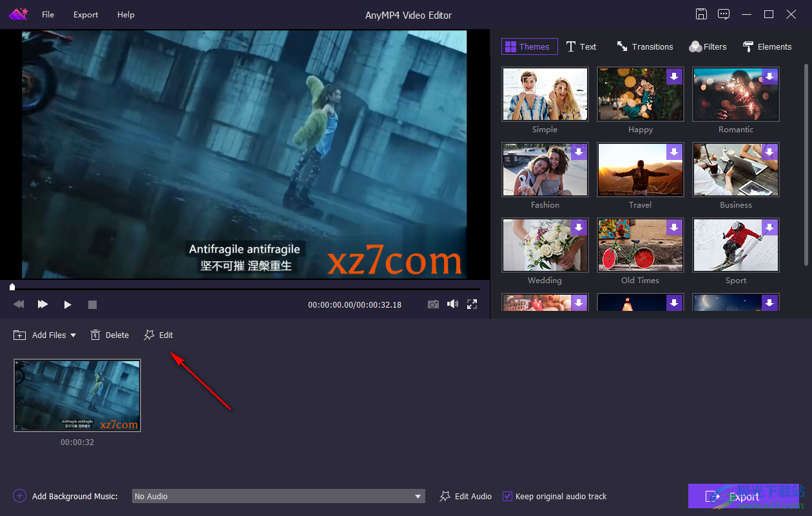Download the Old Times theme via arrow icon

(x=674, y=227)
